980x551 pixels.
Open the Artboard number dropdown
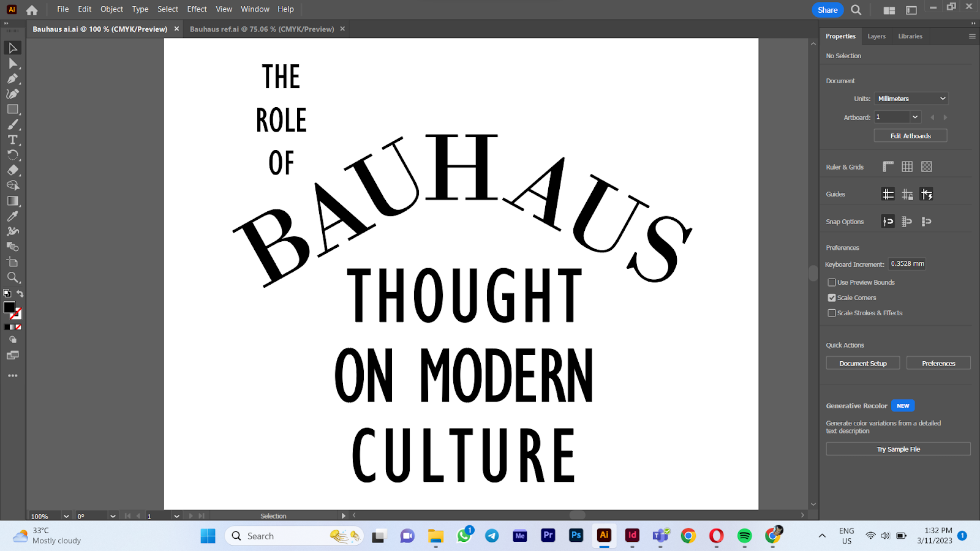pos(915,117)
